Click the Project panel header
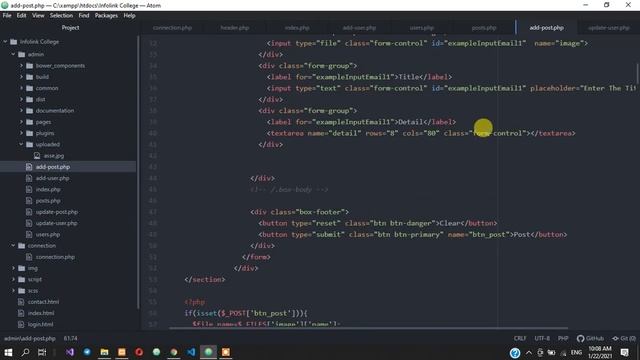Viewport: 640px width, 360px height. point(70,28)
